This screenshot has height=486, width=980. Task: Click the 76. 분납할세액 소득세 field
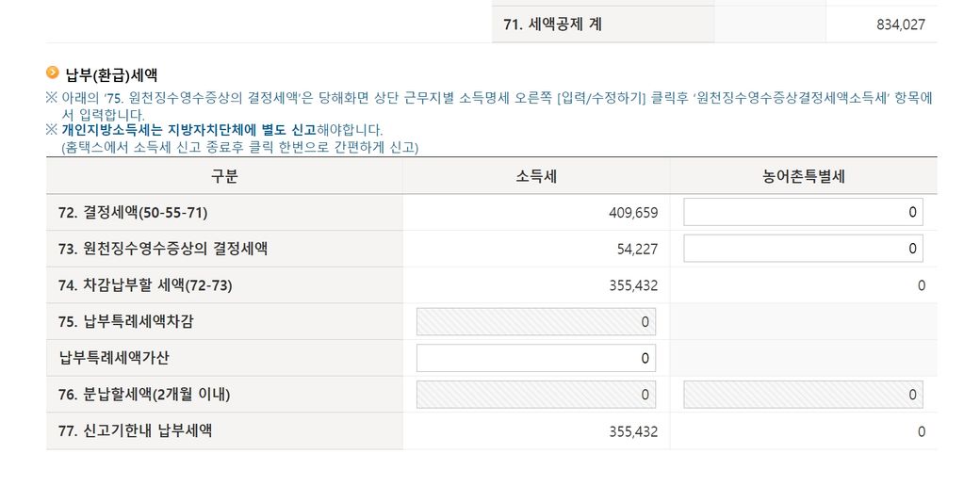point(535,395)
